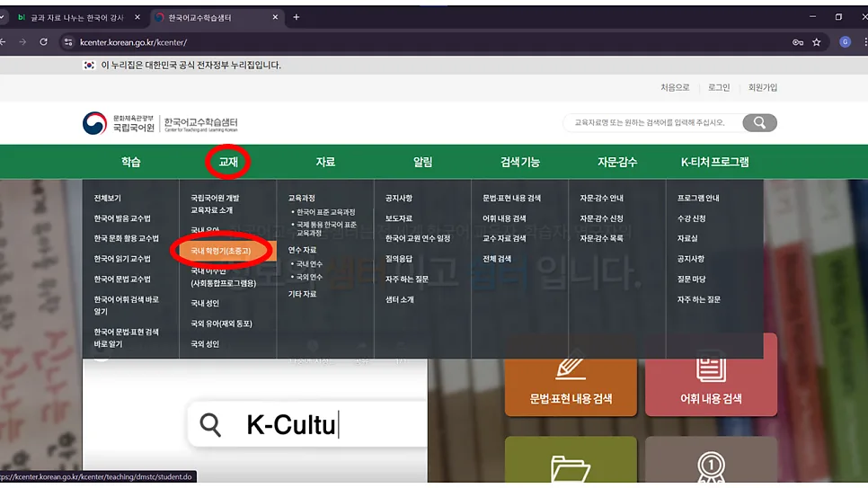The image size is (868, 488).
Task: Open the 자료 main menu
Action: [x=325, y=162]
